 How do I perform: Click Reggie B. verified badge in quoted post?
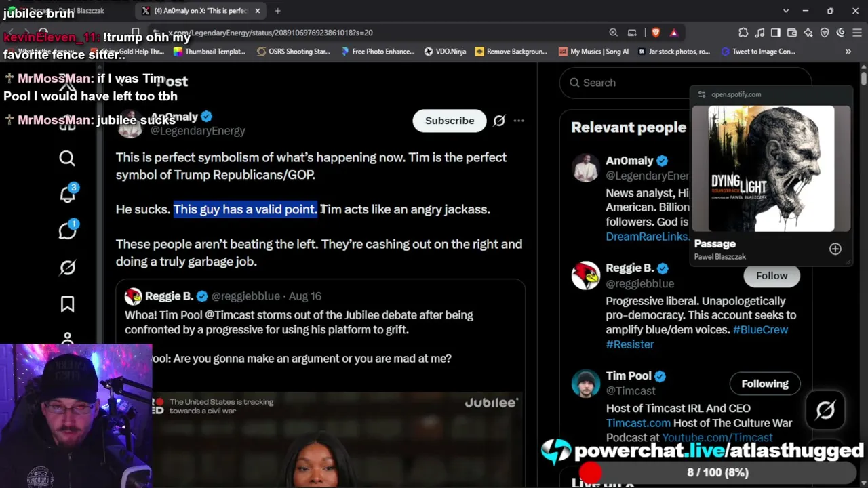tap(201, 296)
